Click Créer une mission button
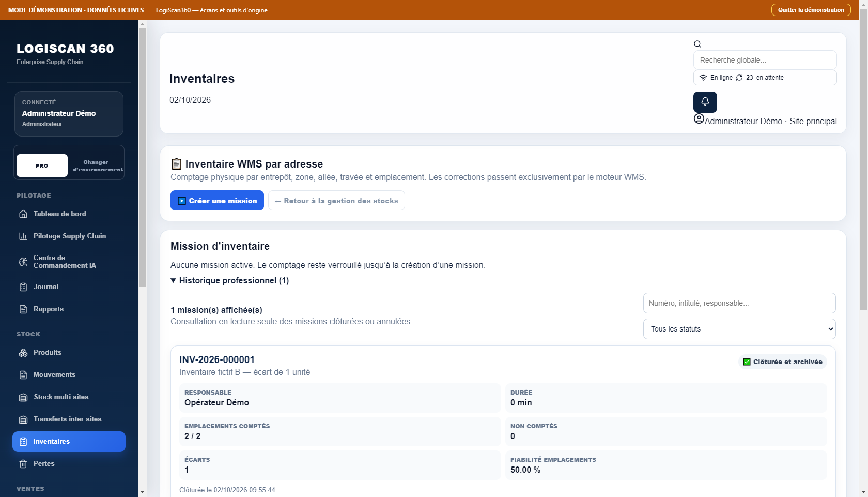Screen dimensions: 868x497 [217, 201]
